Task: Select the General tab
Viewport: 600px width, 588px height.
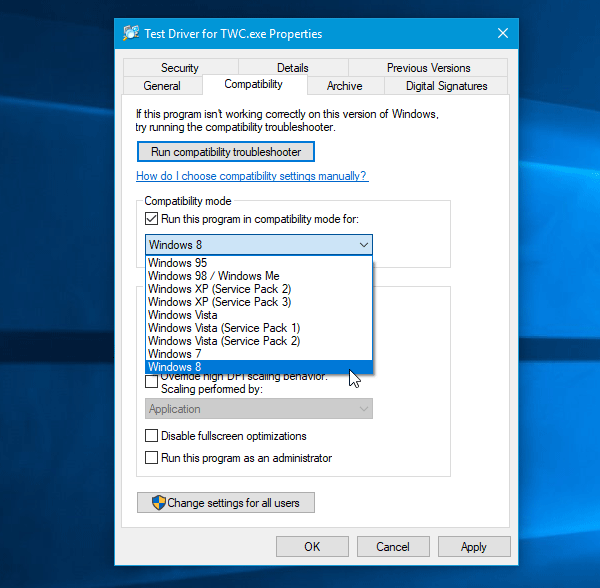Action: (x=162, y=86)
